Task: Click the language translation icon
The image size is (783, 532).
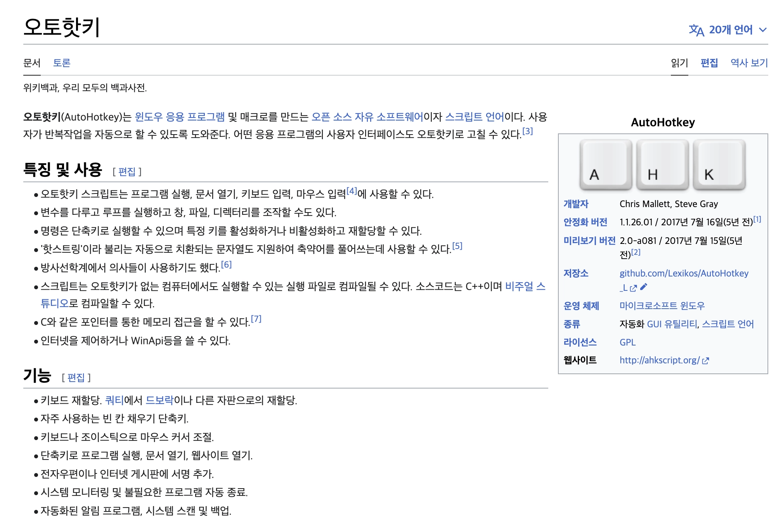Action: click(x=696, y=30)
